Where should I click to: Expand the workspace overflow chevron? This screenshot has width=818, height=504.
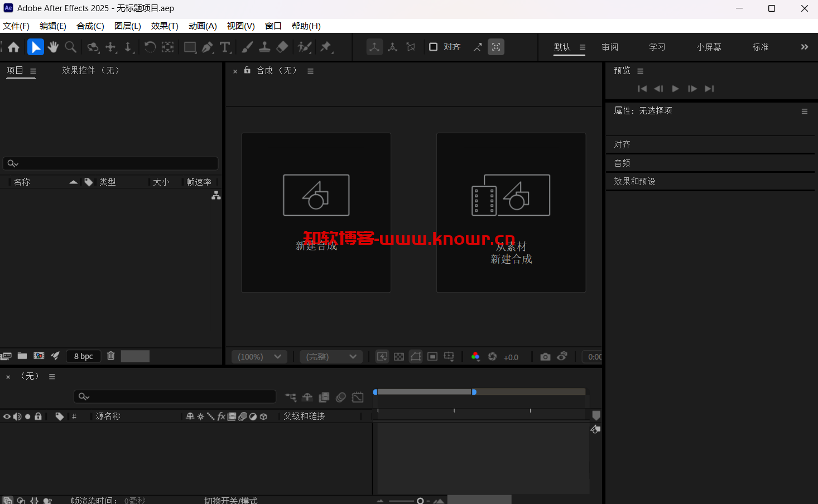(805, 47)
